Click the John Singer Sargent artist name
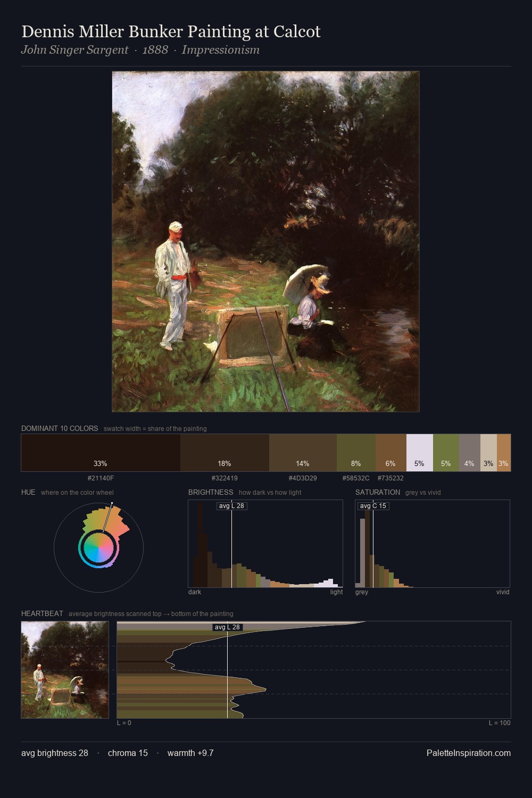The width and height of the screenshot is (532, 798). (75, 50)
